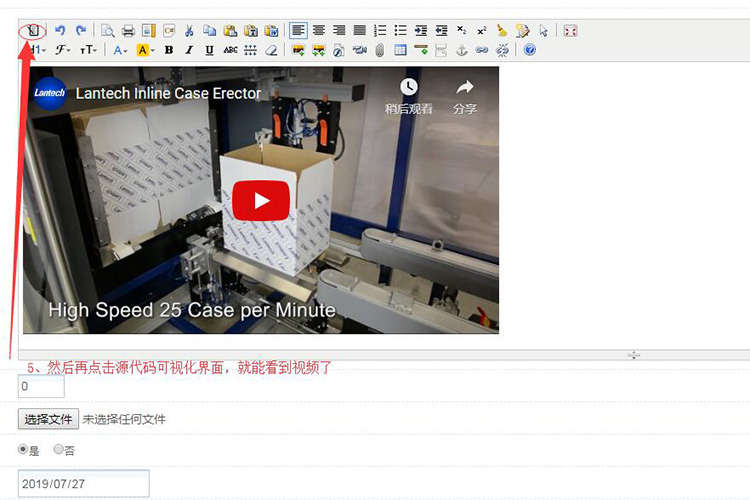Insert a page break
This screenshot has height=500, width=750.
tap(441, 50)
